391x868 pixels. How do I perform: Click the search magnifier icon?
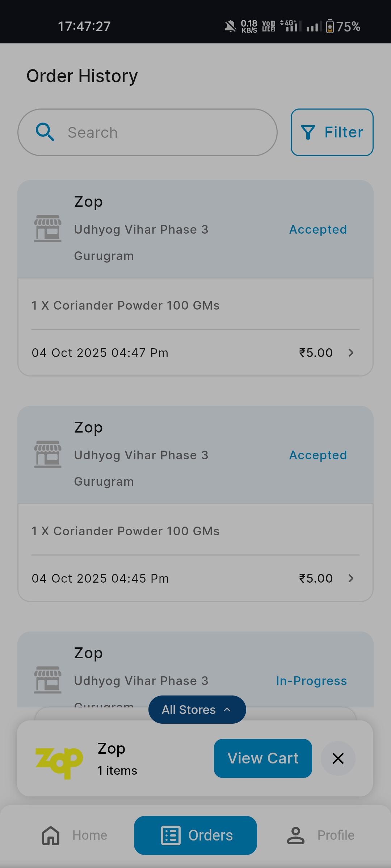click(45, 132)
